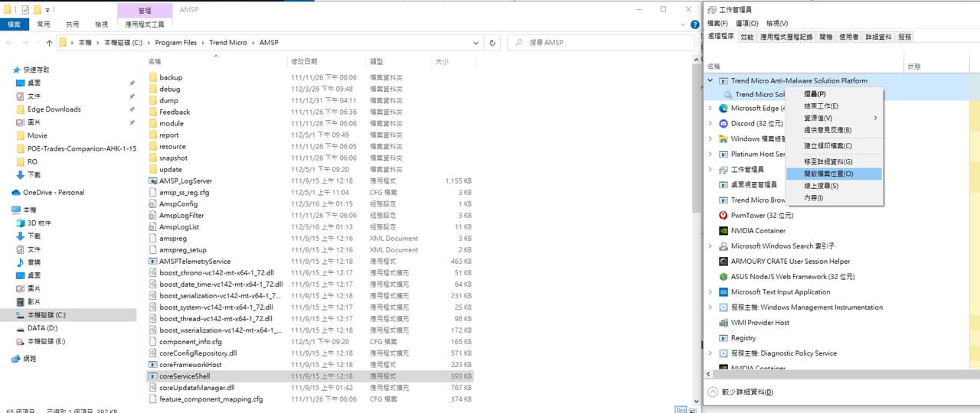This screenshot has width=980, height=413.
Task: Expand the Microsoft Windows Search 索引子 group
Action: (x=710, y=246)
